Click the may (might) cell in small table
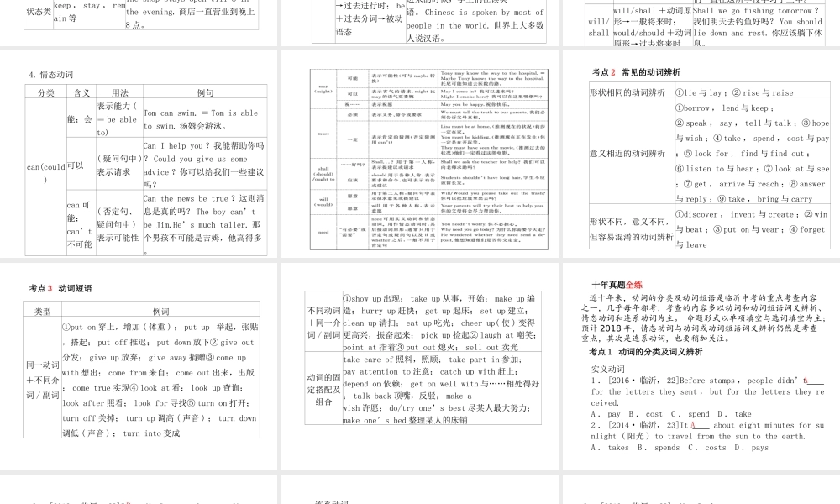Screen dimensions: 840x504 tap(323, 88)
